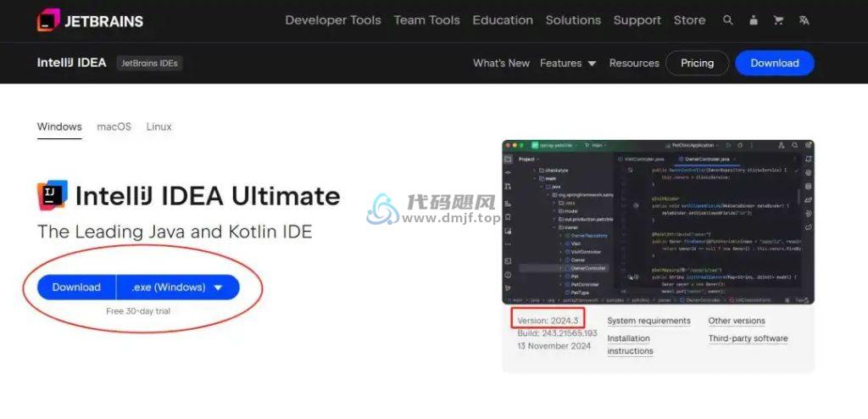
Task: Click the JetBrains logo in header
Action: [x=90, y=20]
